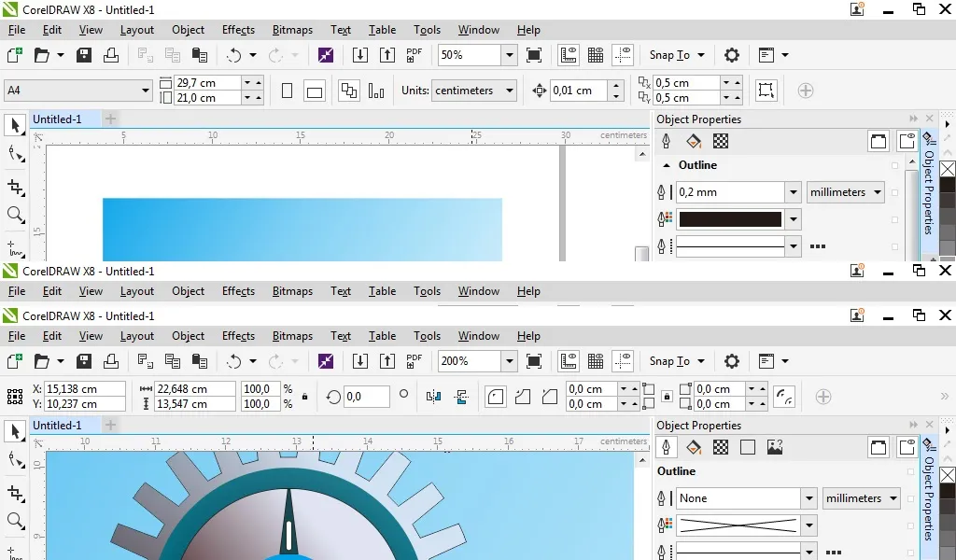Click Publish to PDF icon in top window
Viewport: 956px width, 560px height.
(x=414, y=55)
